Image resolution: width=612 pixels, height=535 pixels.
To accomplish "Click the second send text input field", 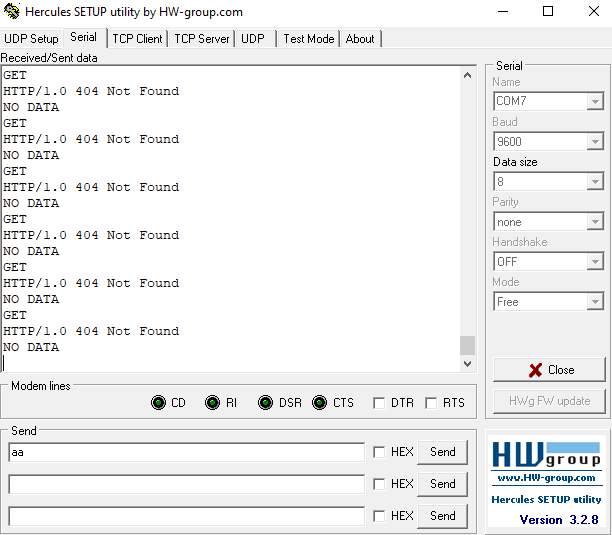I will (186, 484).
